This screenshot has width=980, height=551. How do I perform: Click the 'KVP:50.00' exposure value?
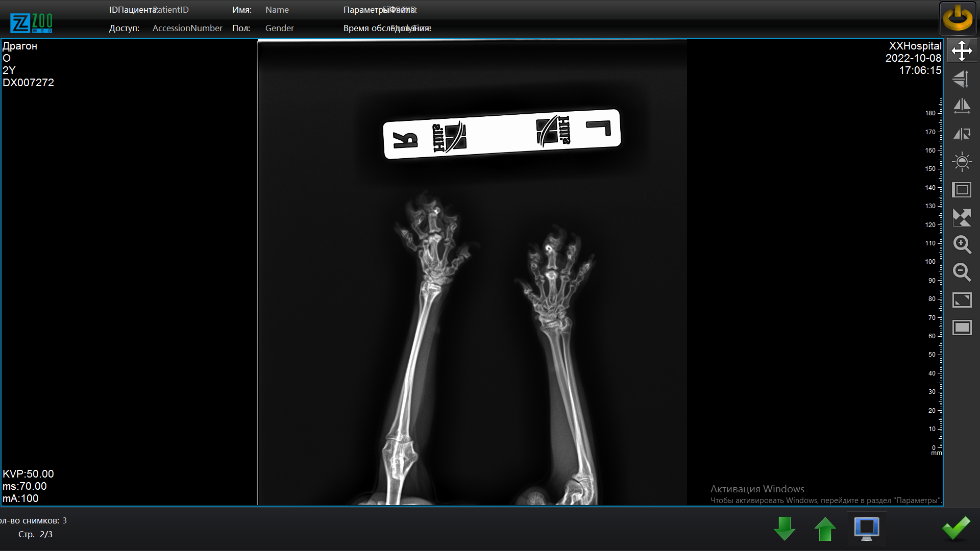coord(28,474)
